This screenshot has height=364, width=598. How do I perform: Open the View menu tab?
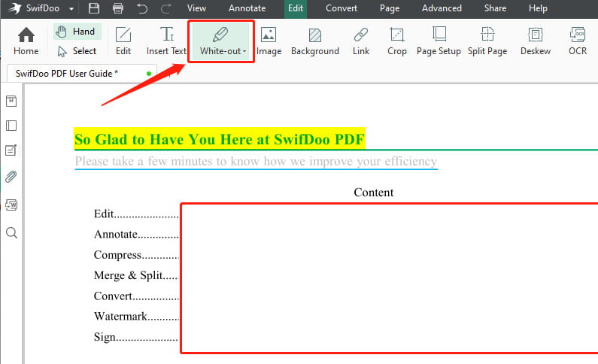tap(196, 8)
